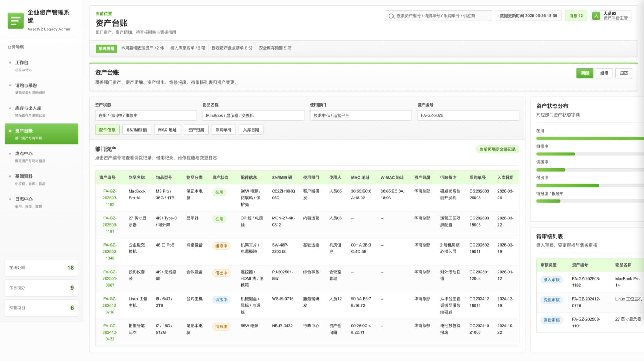
Task: Toggle the SN/IMEI 码 column chip
Action: [x=137, y=130]
